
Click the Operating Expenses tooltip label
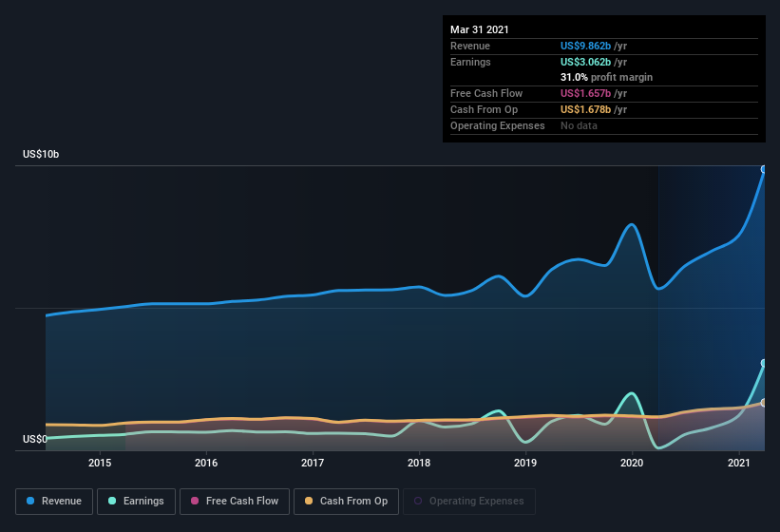[498, 125]
